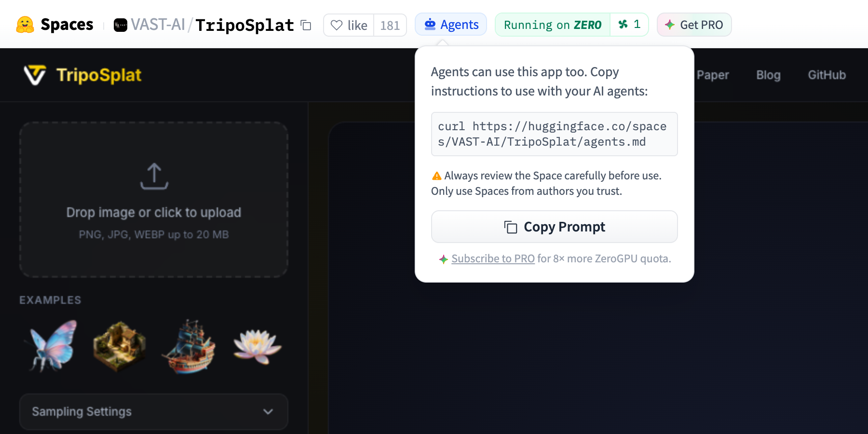This screenshot has height=434, width=868.
Task: Open the Blog navigation link
Action: click(x=768, y=75)
